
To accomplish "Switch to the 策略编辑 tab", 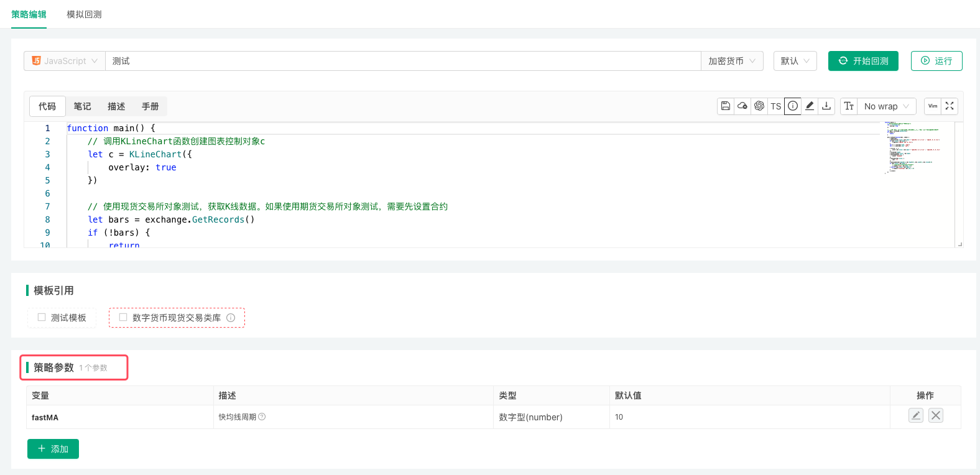I will [29, 14].
